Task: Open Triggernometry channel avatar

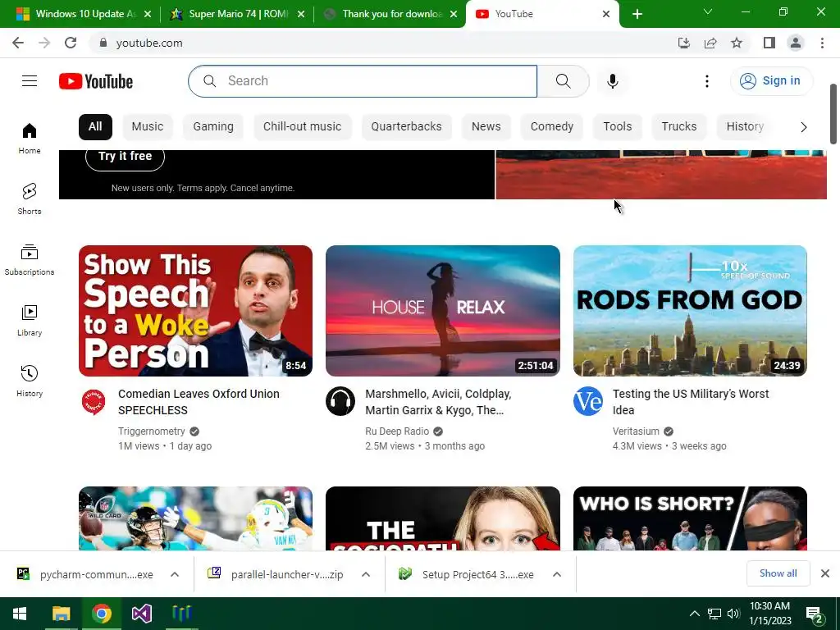Action: point(94,401)
